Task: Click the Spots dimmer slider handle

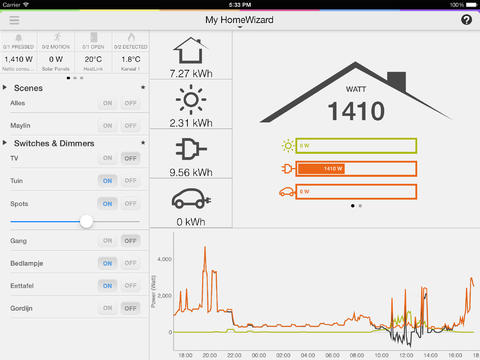Action: click(x=86, y=221)
